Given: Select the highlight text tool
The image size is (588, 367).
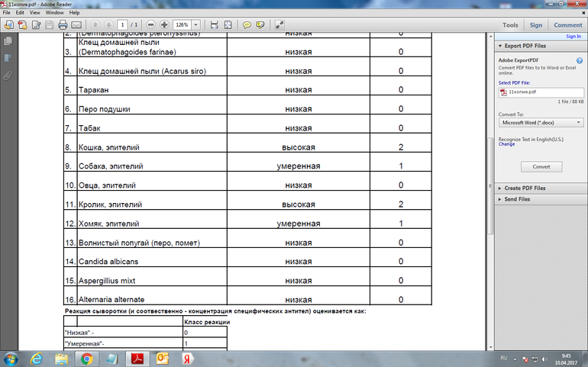Looking at the screenshot, I should (261, 25).
